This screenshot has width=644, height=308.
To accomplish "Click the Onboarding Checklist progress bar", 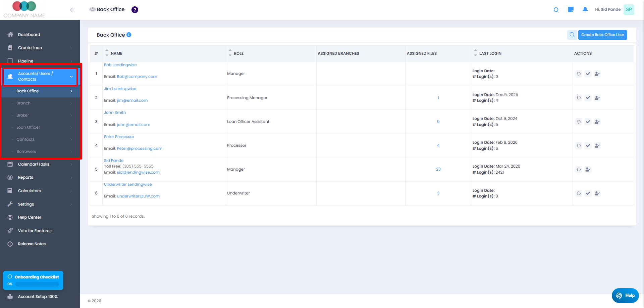I will click(x=37, y=284).
